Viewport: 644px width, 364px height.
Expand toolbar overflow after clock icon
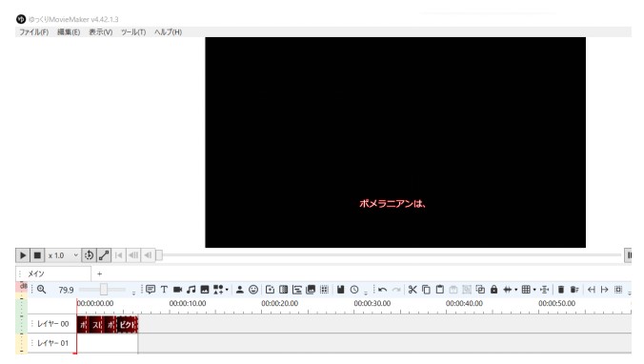tap(366, 293)
